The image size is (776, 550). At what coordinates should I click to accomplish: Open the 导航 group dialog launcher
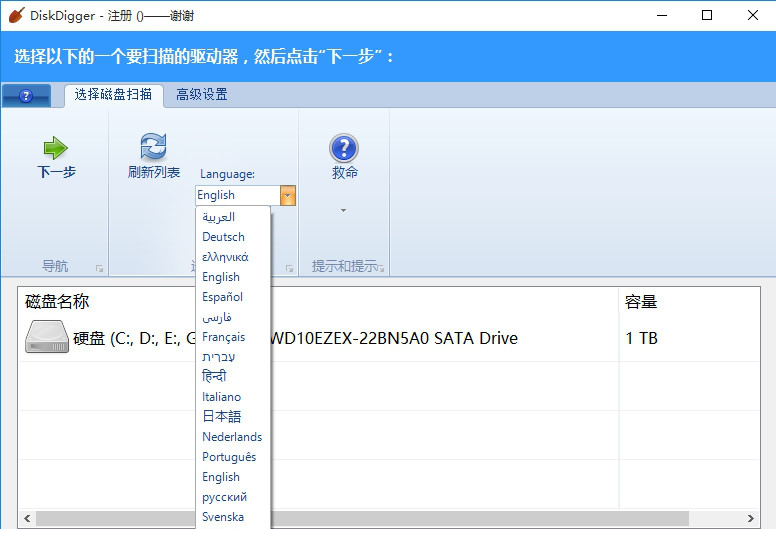pyautogui.click(x=99, y=268)
